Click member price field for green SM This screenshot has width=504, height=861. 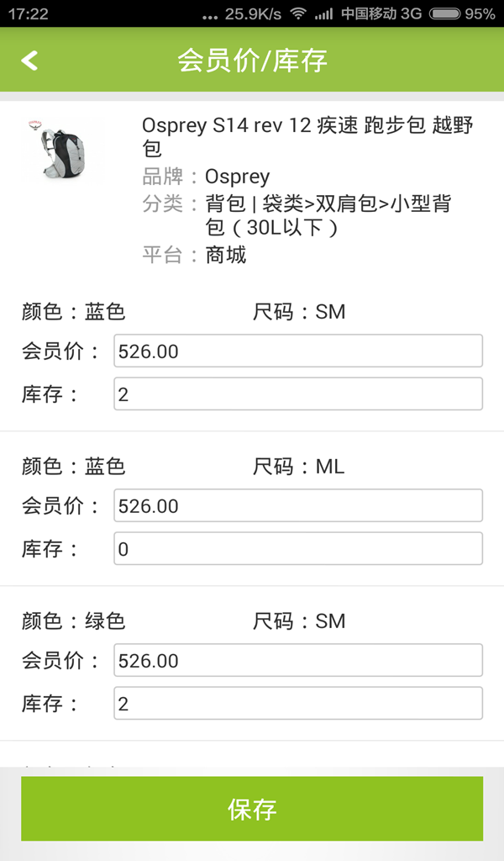point(298,661)
